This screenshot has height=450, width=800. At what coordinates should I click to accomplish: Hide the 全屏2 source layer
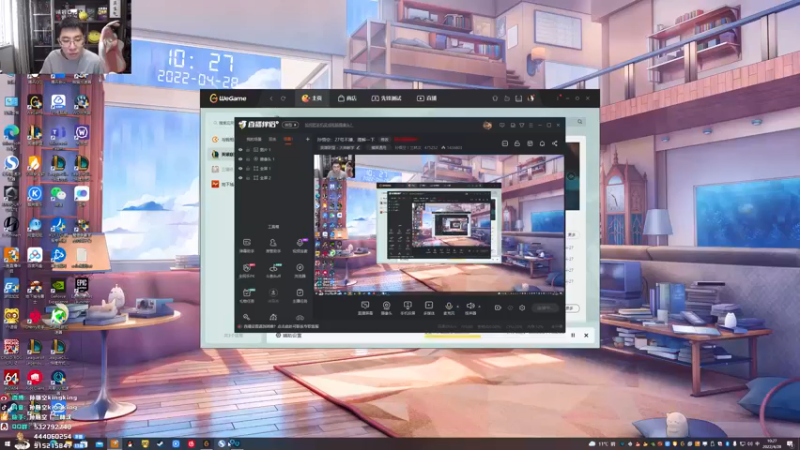[240, 178]
